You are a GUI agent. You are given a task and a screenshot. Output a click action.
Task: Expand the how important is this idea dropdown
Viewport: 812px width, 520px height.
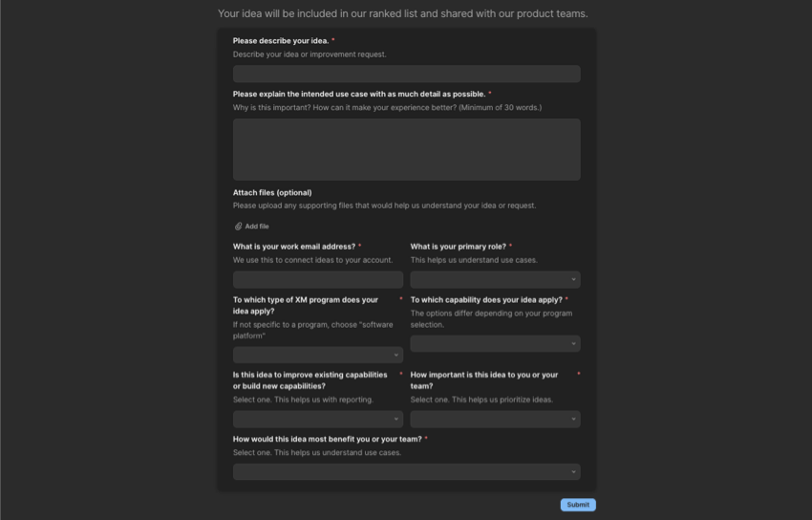tap(494, 419)
